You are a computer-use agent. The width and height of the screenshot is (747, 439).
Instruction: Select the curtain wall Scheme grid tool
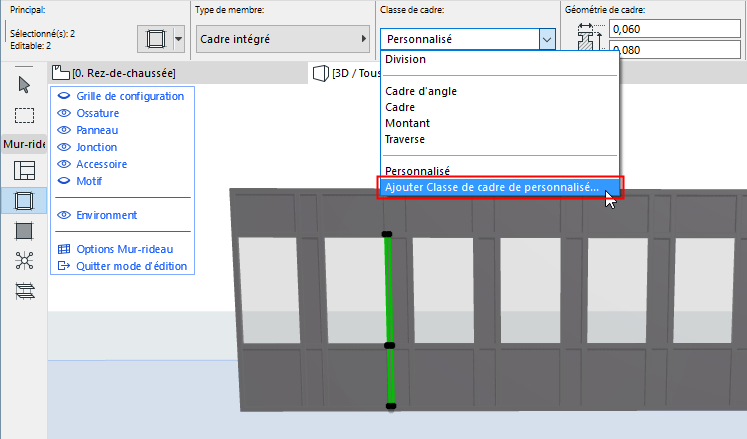24,171
